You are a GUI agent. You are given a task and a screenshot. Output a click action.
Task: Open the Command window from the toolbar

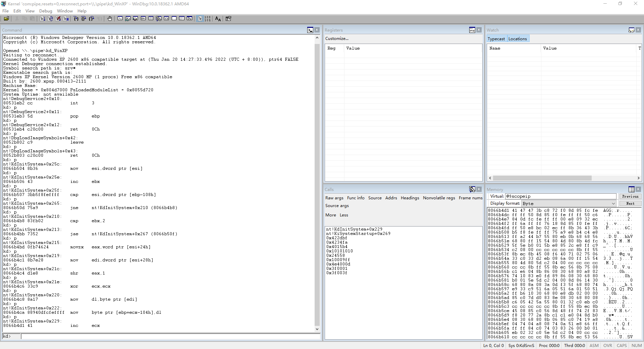[x=120, y=19]
